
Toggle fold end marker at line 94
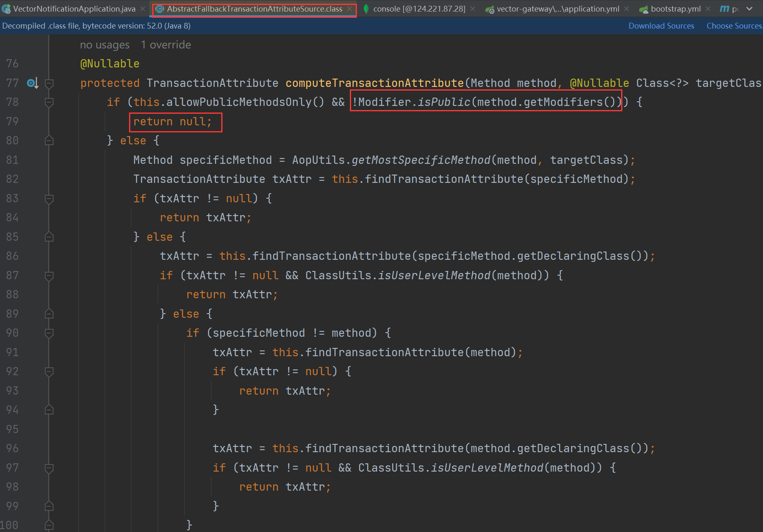click(x=49, y=410)
